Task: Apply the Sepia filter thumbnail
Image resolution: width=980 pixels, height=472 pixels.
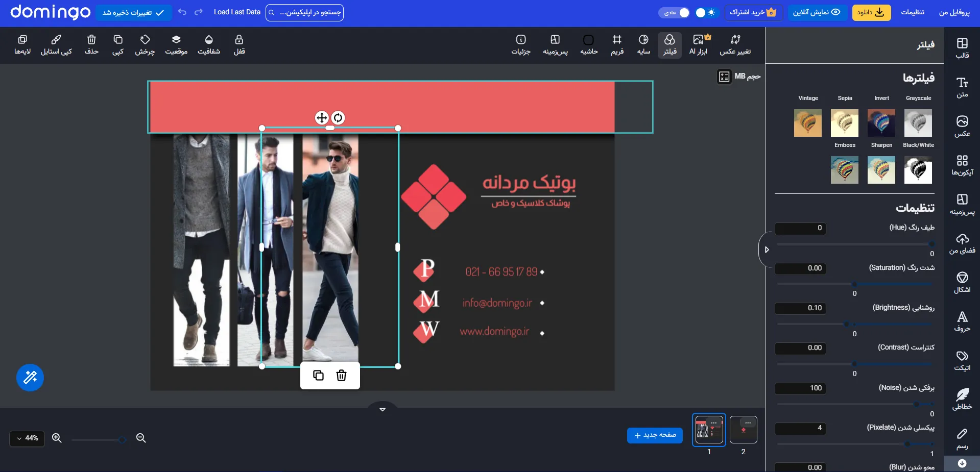Action: point(845,123)
